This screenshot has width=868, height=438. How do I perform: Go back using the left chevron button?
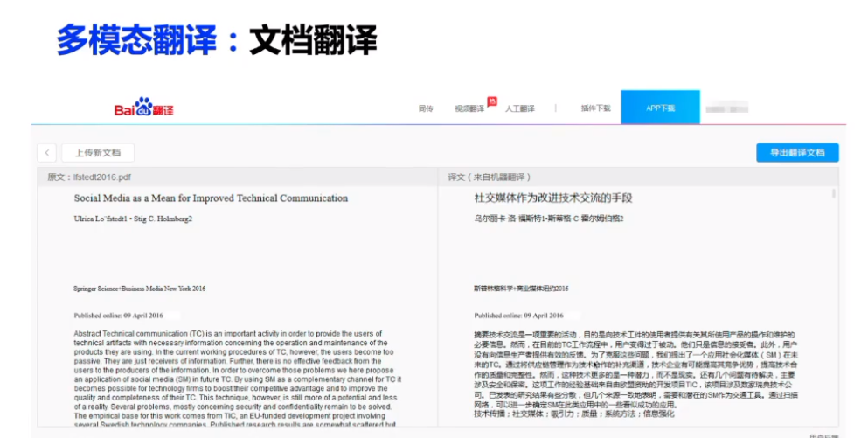point(47,153)
